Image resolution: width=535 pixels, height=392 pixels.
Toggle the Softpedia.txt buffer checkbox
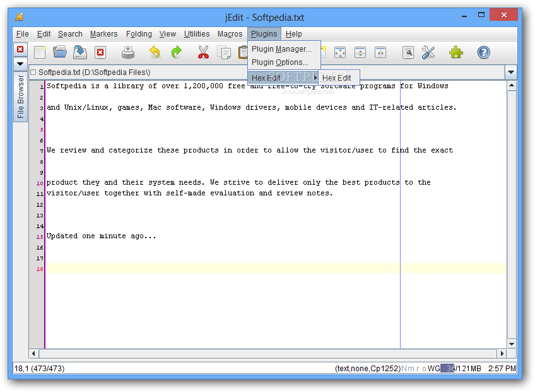click(x=33, y=72)
